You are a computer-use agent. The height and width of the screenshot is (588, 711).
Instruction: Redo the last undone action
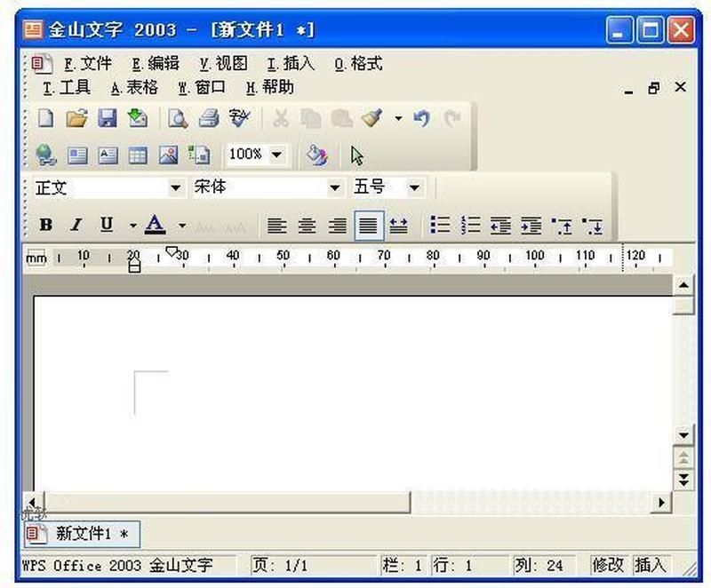point(452,119)
